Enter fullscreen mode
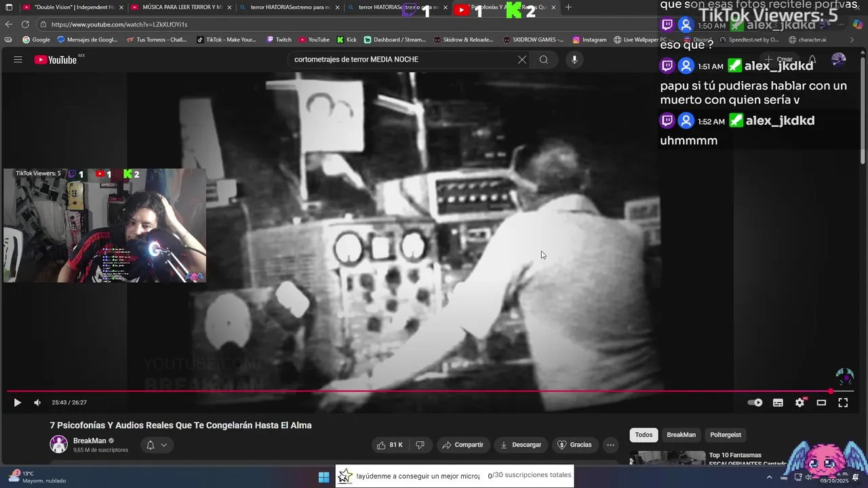This screenshot has width=868, height=488. point(843,403)
